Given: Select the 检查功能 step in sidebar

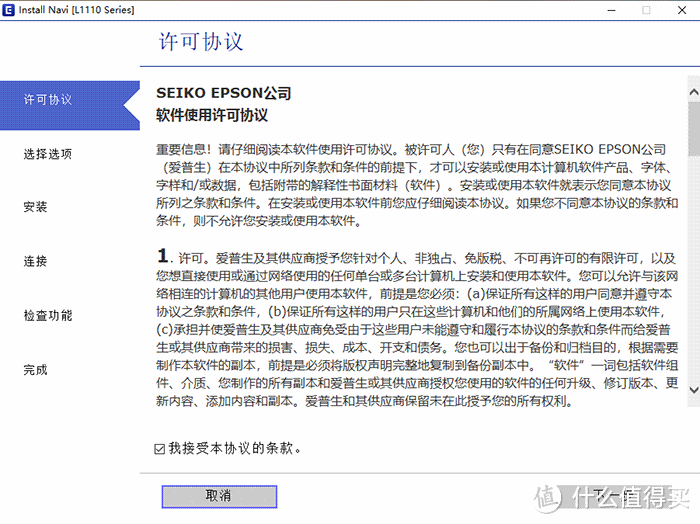Looking at the screenshot, I should click(48, 315).
